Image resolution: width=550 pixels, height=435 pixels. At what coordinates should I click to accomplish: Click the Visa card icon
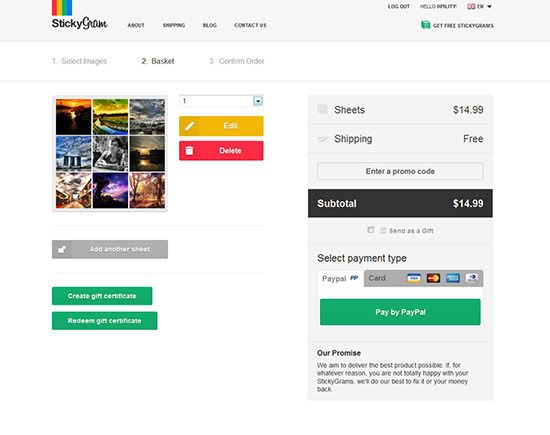click(414, 278)
